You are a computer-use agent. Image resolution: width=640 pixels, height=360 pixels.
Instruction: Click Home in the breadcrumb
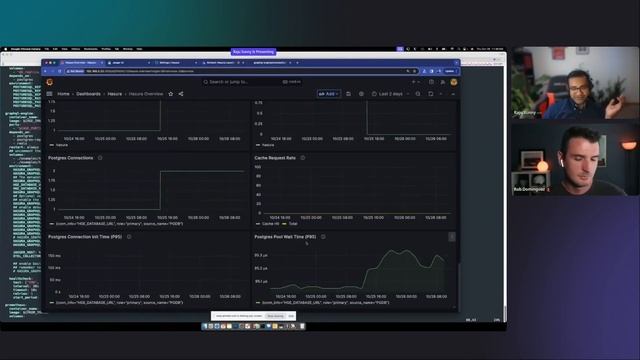coord(63,94)
